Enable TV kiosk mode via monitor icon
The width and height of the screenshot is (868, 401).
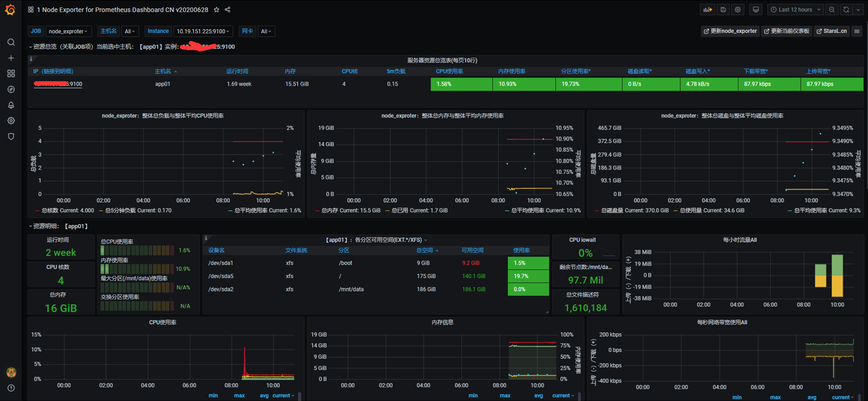(755, 10)
